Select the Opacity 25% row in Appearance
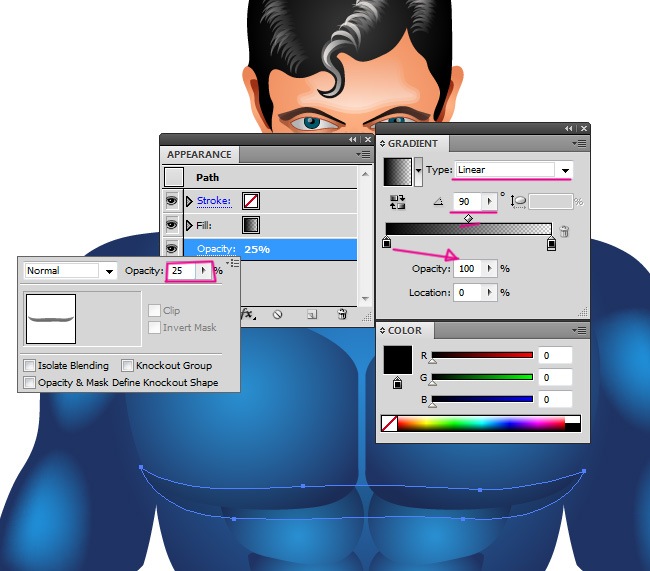Image resolution: width=650 pixels, height=571 pixels. [x=270, y=249]
